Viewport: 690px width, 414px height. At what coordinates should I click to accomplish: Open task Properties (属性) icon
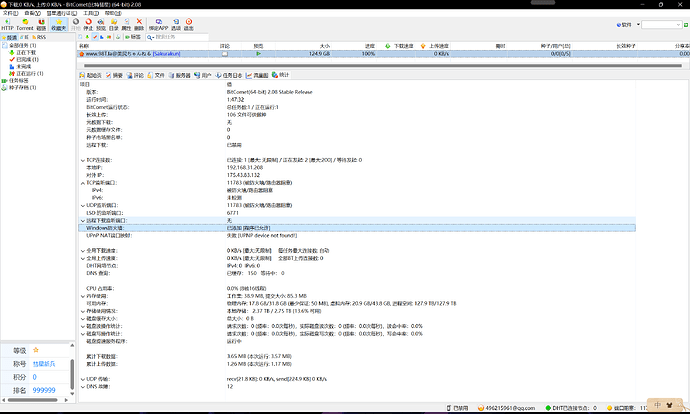coord(126,24)
